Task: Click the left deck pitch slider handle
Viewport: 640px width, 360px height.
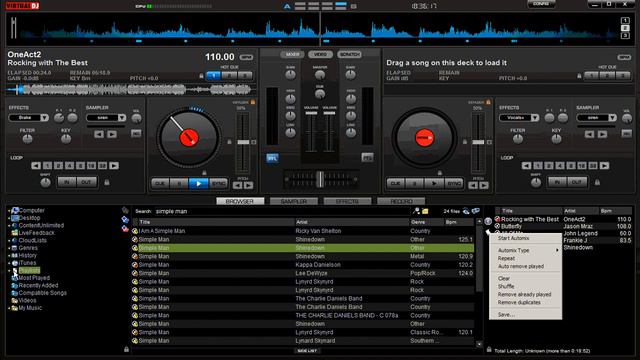Action: pyautogui.click(x=243, y=142)
